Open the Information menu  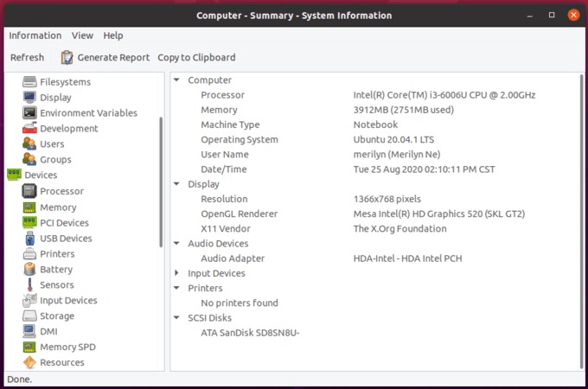(35, 35)
